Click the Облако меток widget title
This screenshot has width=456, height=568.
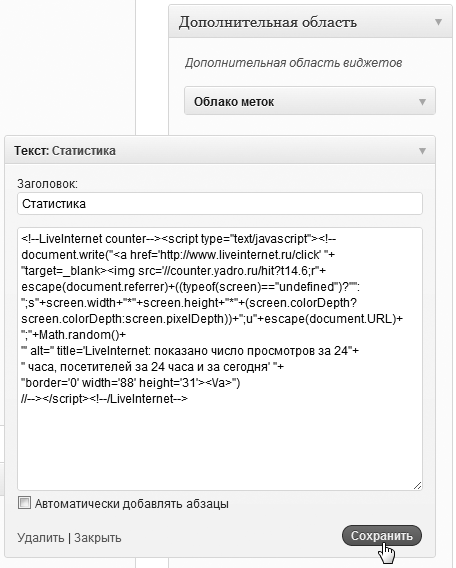tap(234, 102)
